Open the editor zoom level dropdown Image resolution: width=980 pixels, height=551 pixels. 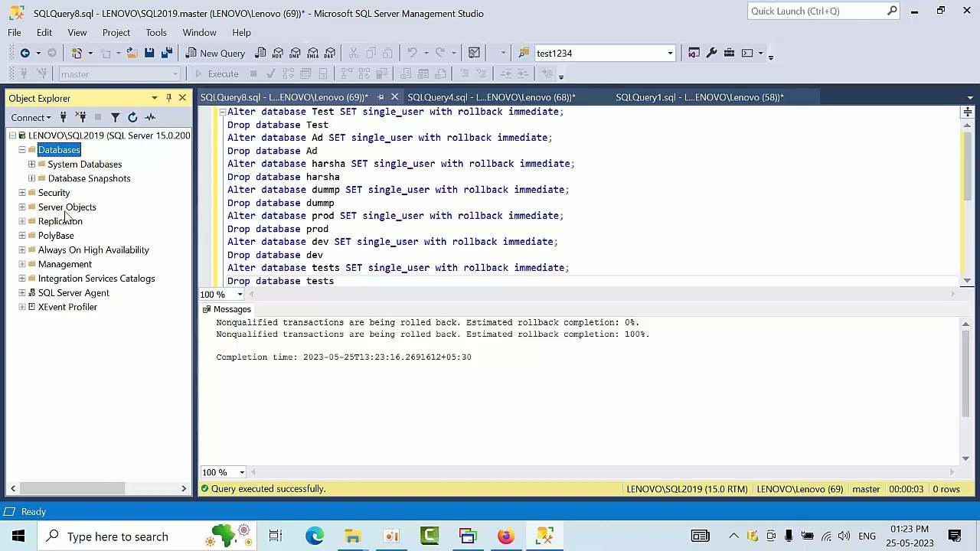[x=240, y=295]
